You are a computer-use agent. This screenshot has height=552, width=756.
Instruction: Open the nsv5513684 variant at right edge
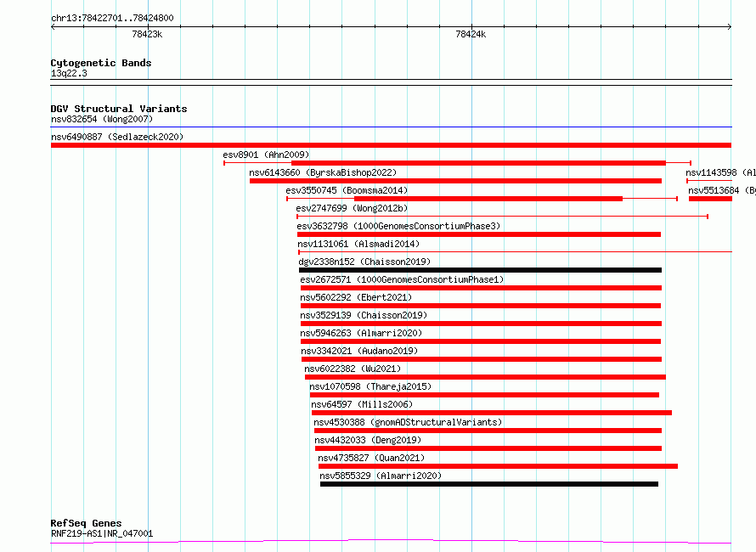coord(710,199)
